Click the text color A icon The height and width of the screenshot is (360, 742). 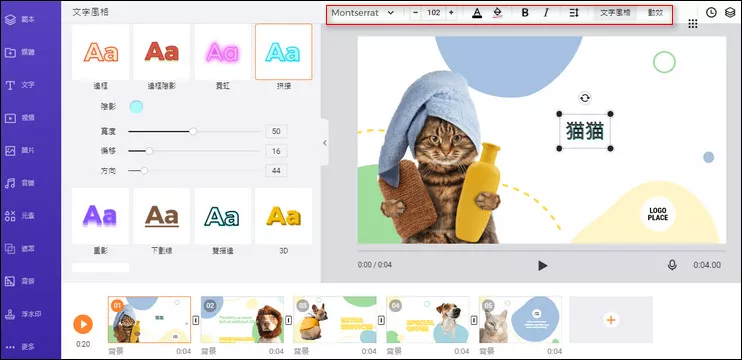477,13
